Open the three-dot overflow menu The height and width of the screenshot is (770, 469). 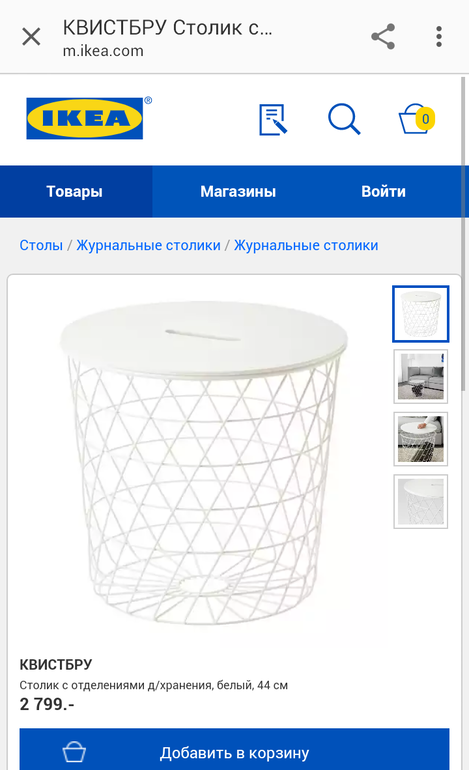tap(439, 37)
